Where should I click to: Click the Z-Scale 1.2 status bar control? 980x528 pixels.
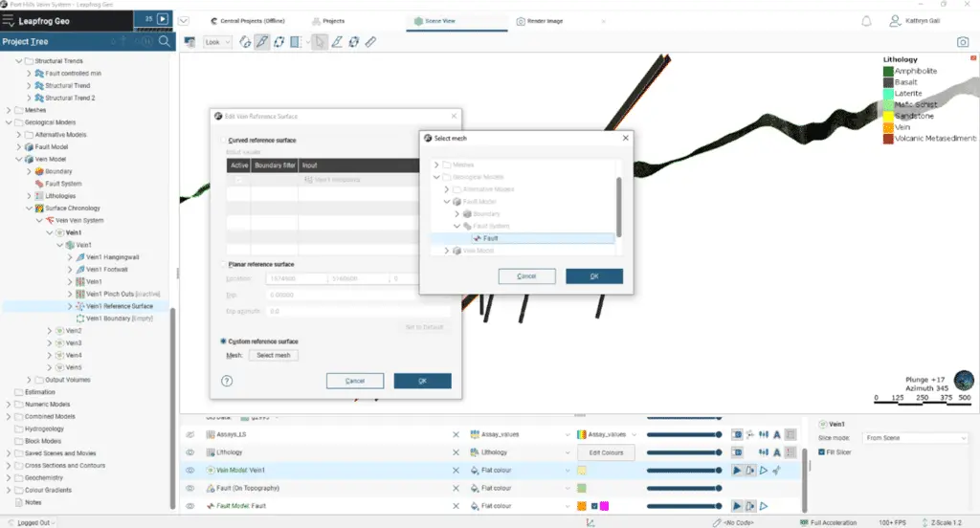pos(942,522)
